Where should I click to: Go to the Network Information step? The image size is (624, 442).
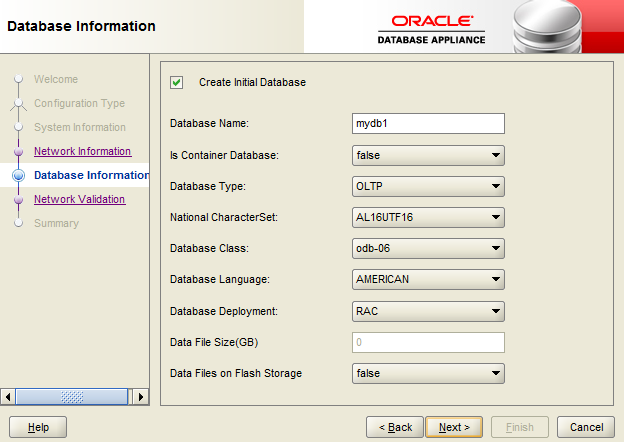click(82, 151)
